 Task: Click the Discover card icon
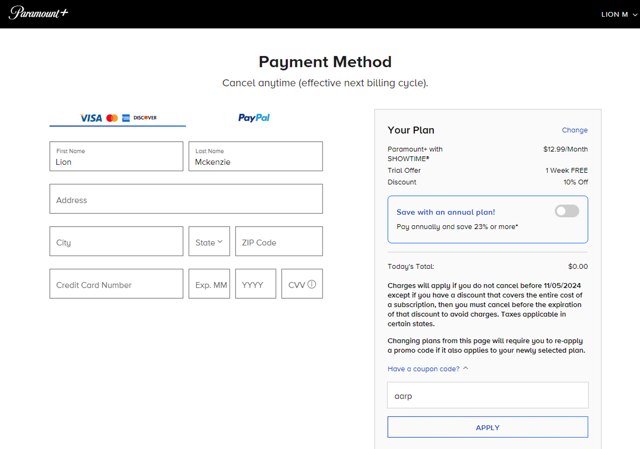pos(145,118)
